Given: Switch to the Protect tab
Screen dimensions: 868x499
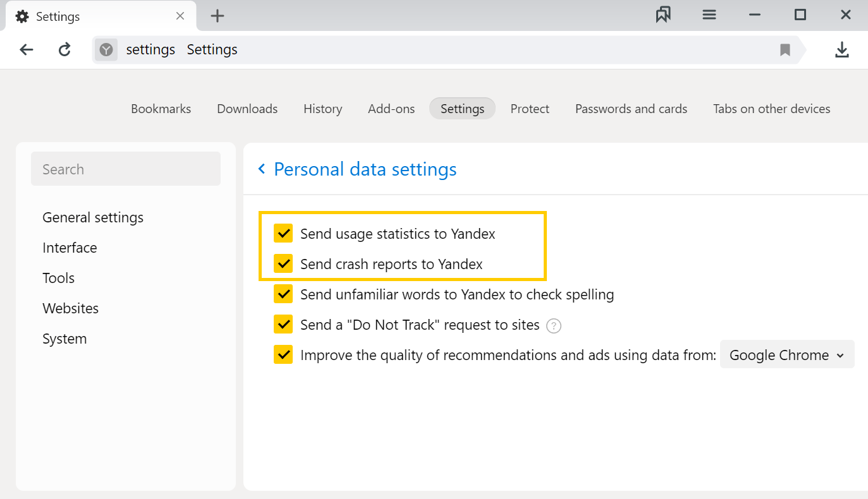Looking at the screenshot, I should pos(530,109).
